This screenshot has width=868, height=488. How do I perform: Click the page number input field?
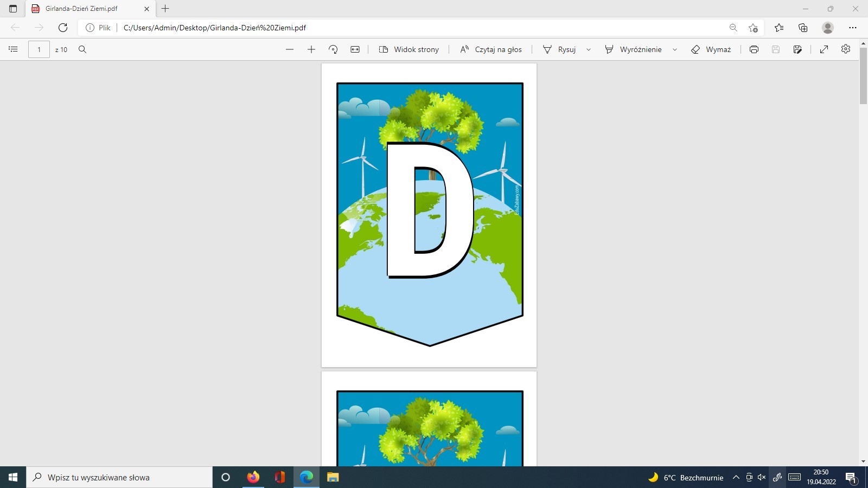click(39, 49)
